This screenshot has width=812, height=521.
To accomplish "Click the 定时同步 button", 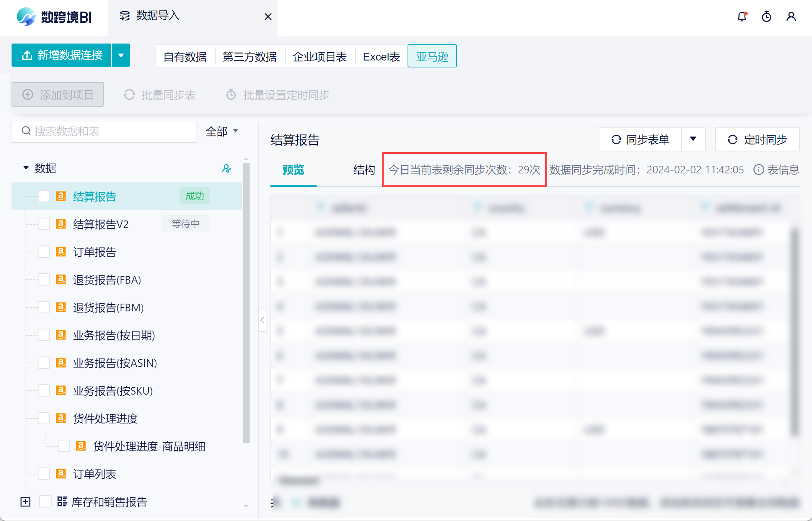I will pos(757,139).
